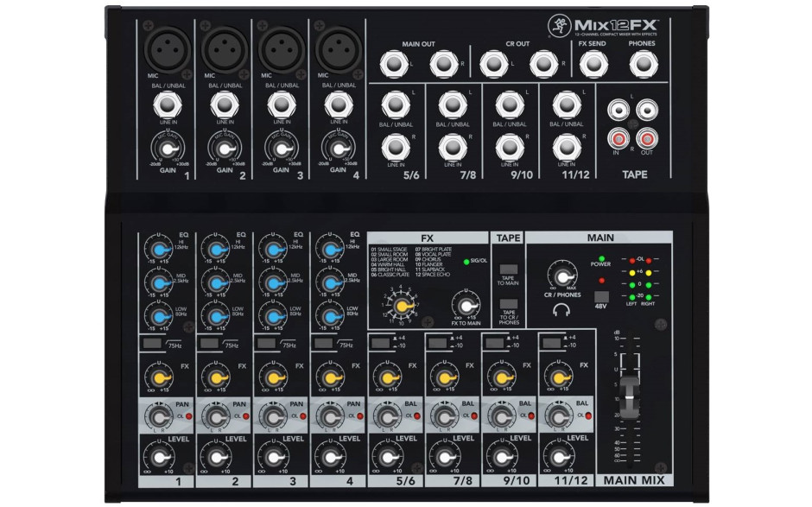Click the CR OUT right jack

point(543,64)
